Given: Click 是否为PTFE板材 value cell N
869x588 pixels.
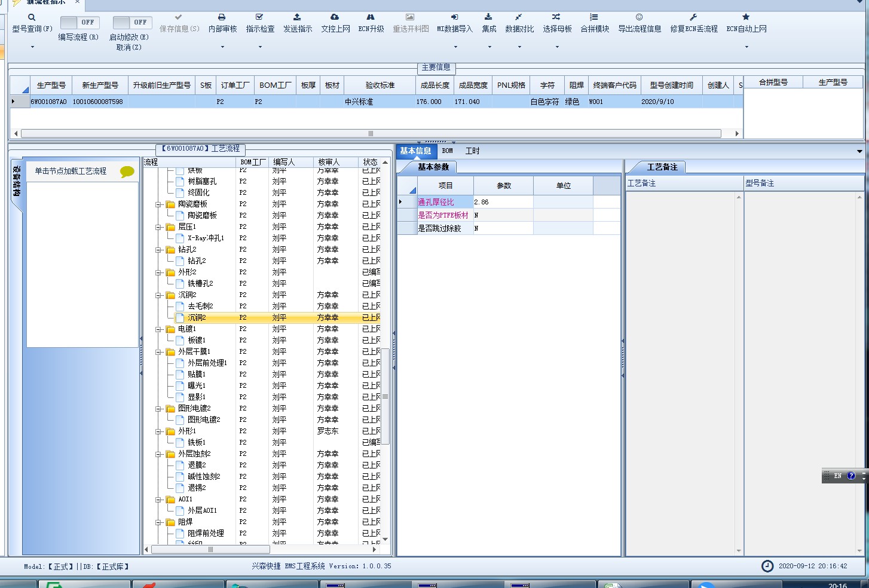Looking at the screenshot, I should tap(503, 215).
